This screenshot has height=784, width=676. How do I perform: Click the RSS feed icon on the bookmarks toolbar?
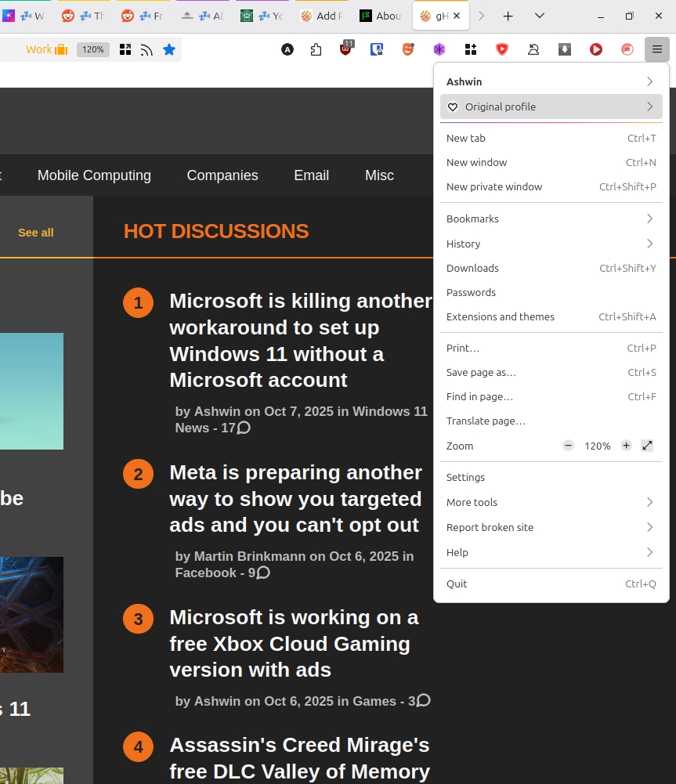pyautogui.click(x=147, y=49)
